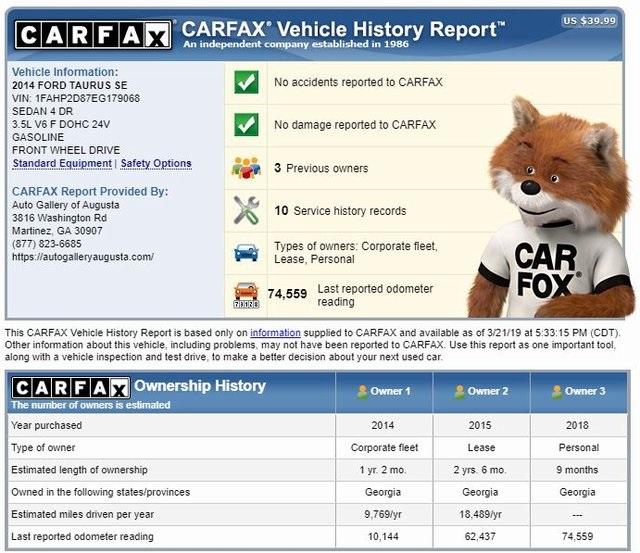This screenshot has width=640, height=553.
Task: Click the 74,559 cell under Owner 3
Action: pos(577,536)
